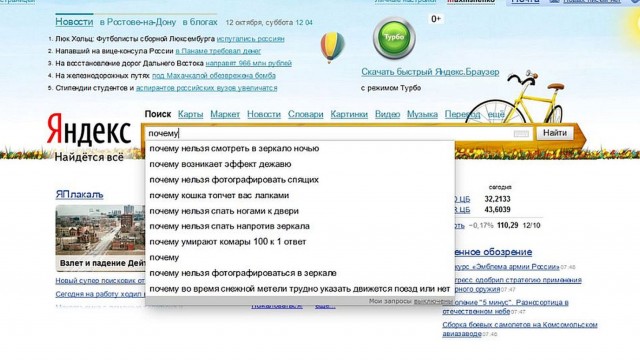Choose suggestion 'почему нельзя спать напротив зеркала'
The width and height of the screenshot is (640, 360).
300,226
